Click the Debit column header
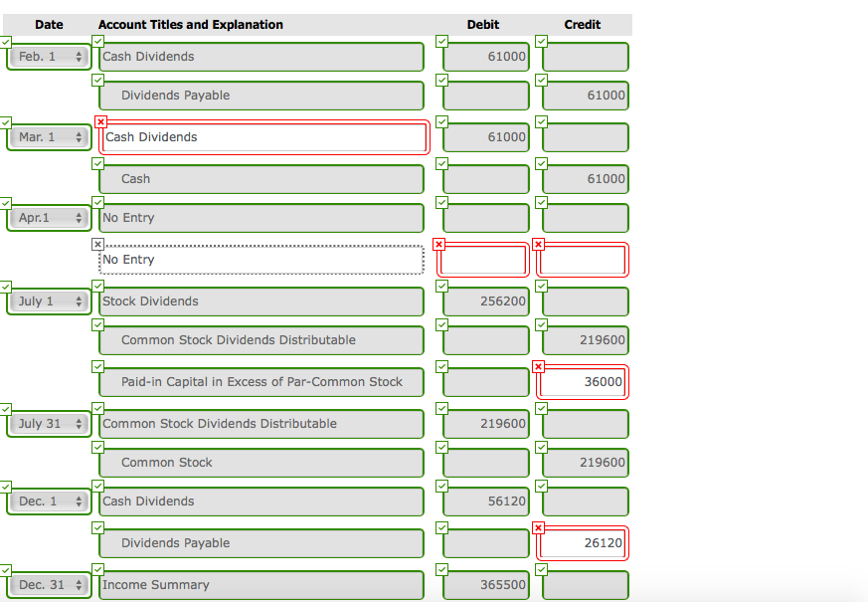Image resolution: width=868 pixels, height=602 pixels. 482,25
